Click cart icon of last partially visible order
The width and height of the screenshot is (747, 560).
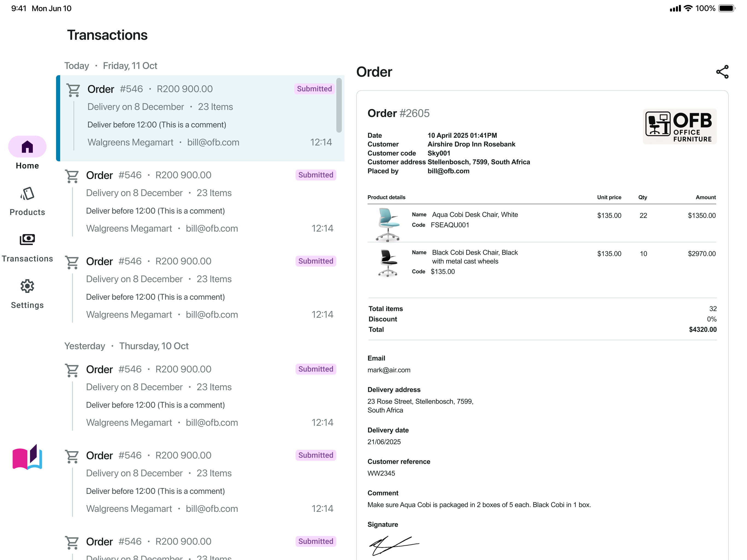coord(72,543)
